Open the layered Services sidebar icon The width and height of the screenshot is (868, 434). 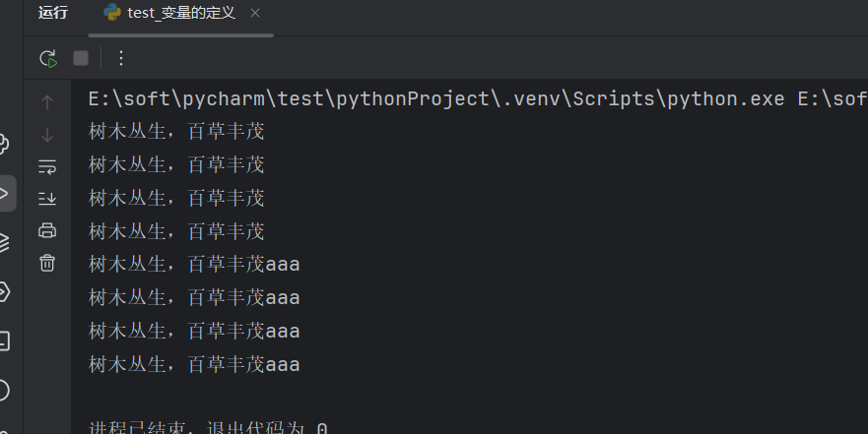pos(4,242)
